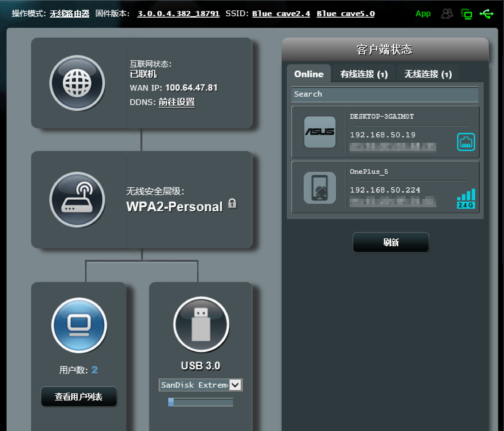Click the green network map monitor icon
Image resolution: width=504 pixels, height=431 pixels.
pos(466,14)
